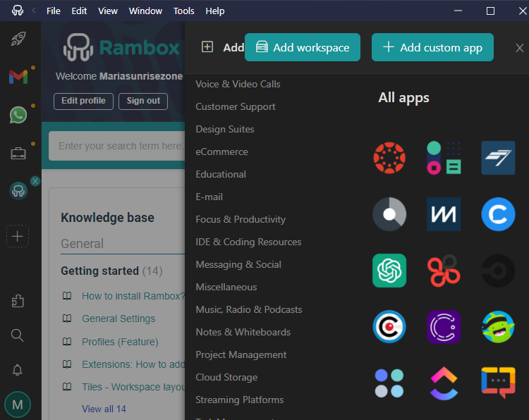Select the blue ring C with red dot icon
This screenshot has width=529, height=420.
(389, 327)
